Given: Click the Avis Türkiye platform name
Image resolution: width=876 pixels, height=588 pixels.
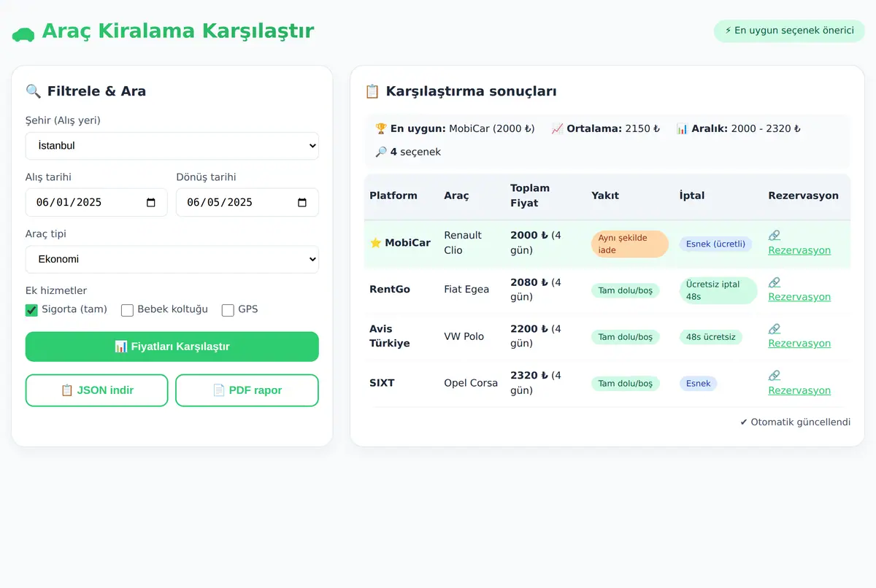Looking at the screenshot, I should [390, 336].
